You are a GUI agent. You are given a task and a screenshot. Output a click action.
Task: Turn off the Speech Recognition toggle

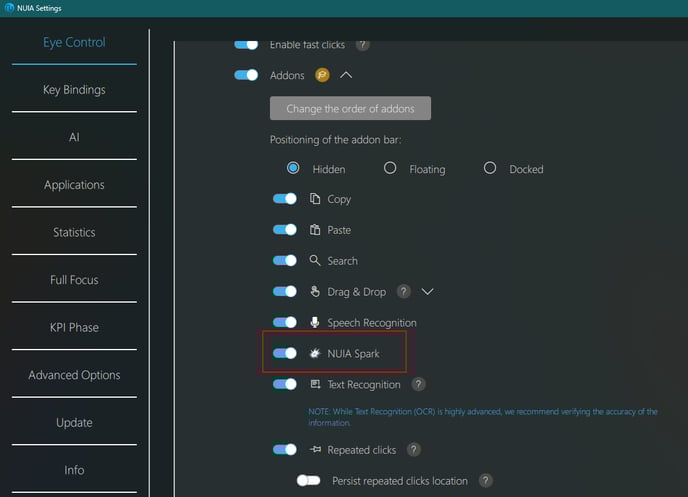[285, 322]
